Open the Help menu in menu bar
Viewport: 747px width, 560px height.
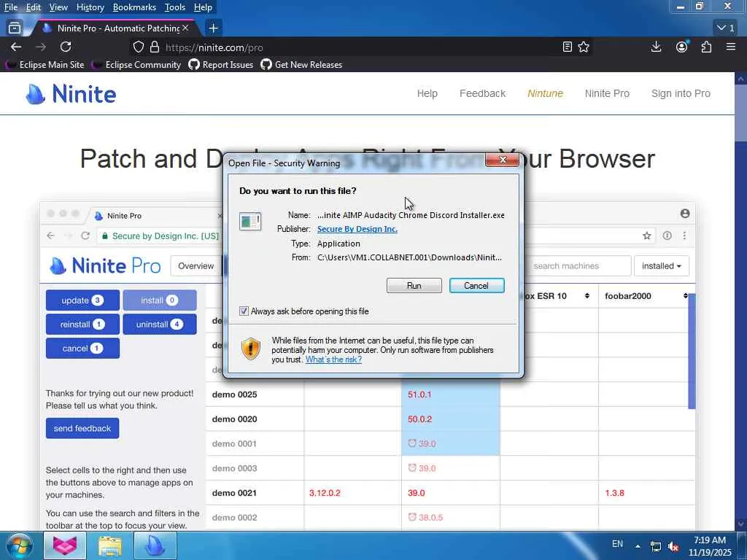pyautogui.click(x=203, y=7)
